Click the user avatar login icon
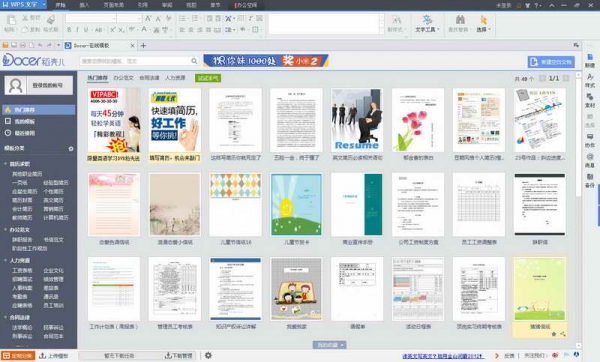 (x=16, y=85)
